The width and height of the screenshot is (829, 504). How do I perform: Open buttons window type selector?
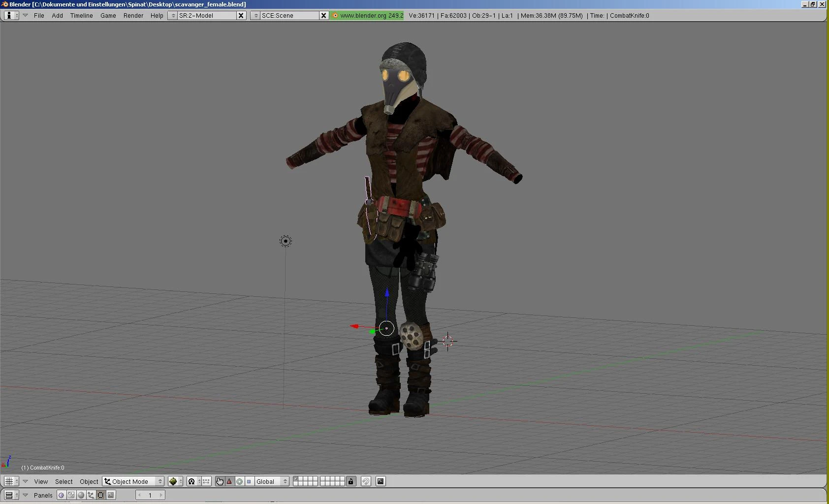coord(11,495)
